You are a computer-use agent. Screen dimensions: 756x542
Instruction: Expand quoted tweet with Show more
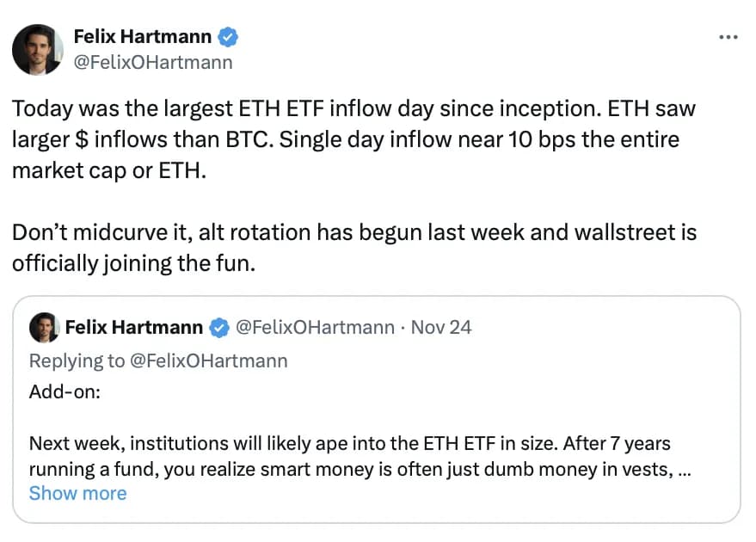77,493
